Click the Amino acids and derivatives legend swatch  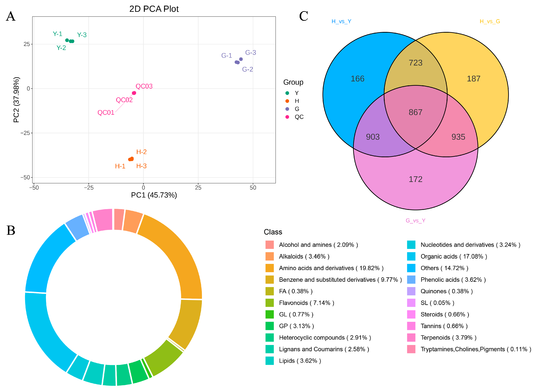(269, 268)
